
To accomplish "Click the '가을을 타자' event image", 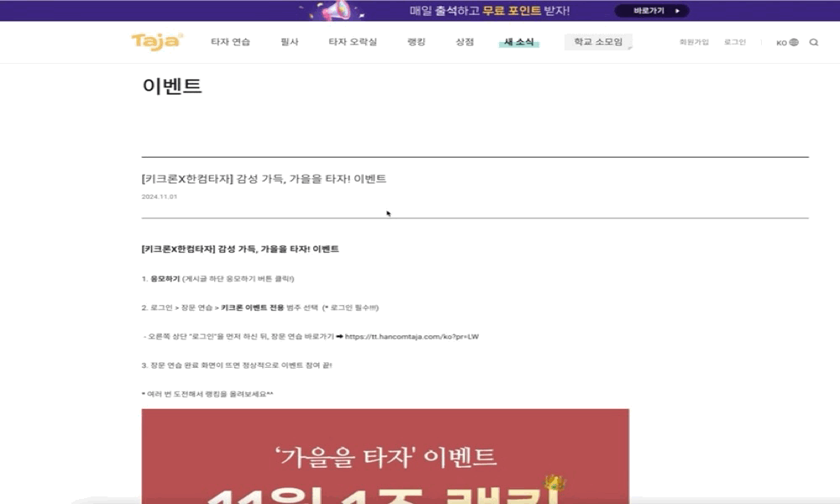I will tap(386, 456).
